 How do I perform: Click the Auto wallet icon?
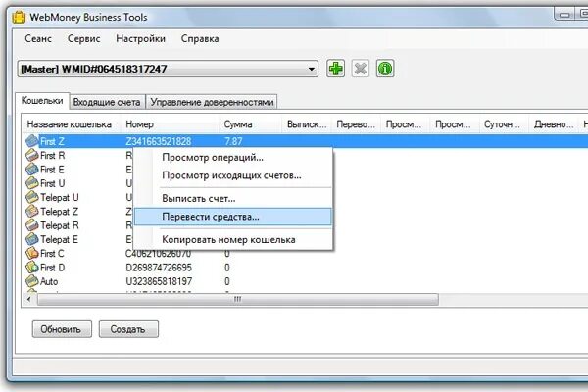pyautogui.click(x=32, y=281)
